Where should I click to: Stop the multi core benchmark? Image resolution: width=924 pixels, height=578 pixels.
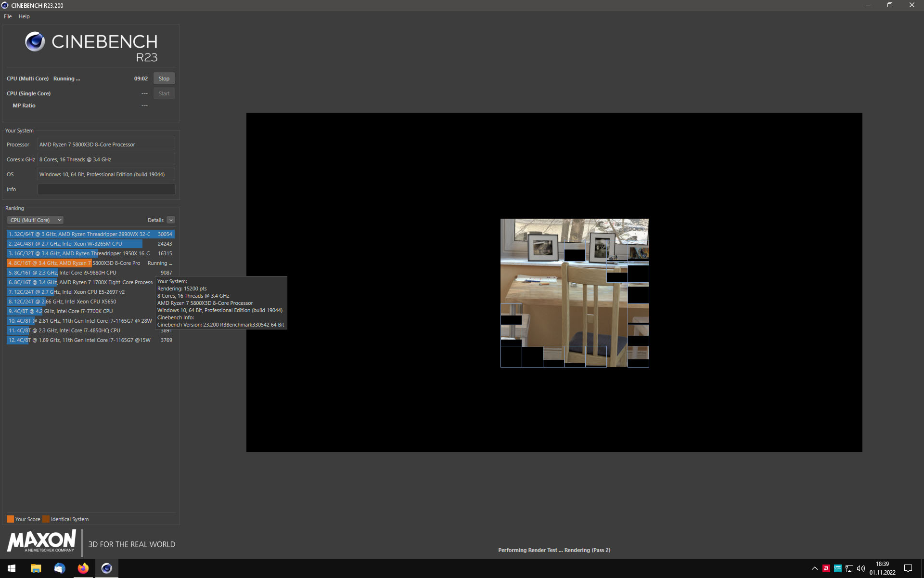164,79
